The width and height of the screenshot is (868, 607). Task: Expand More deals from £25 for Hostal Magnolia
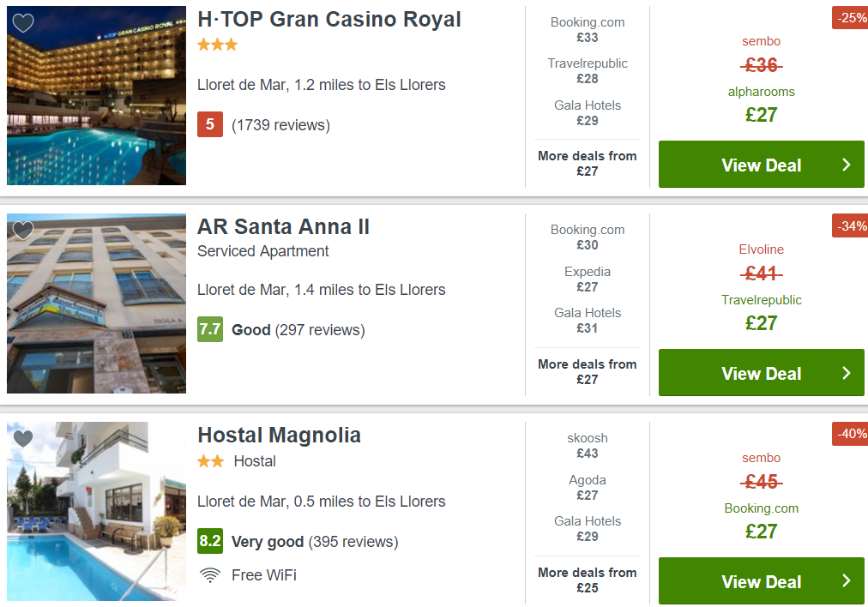tap(588, 580)
